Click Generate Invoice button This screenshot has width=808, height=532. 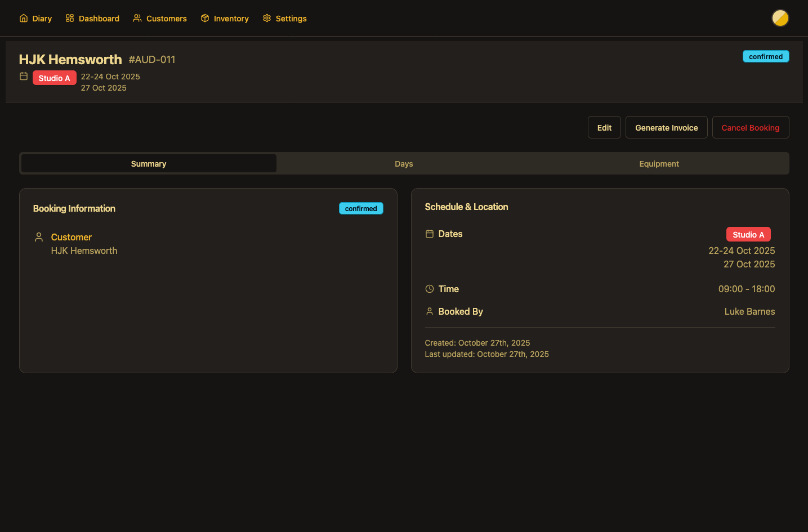(666, 128)
